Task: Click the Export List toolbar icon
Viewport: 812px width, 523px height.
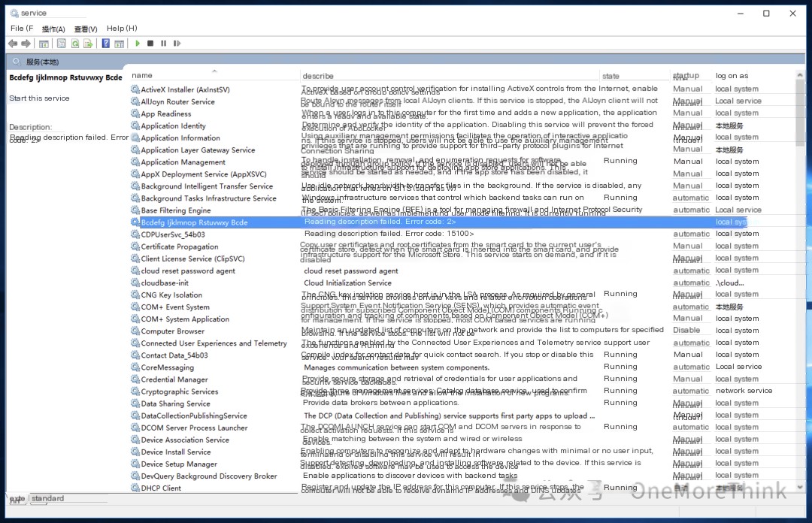Action: (x=88, y=44)
